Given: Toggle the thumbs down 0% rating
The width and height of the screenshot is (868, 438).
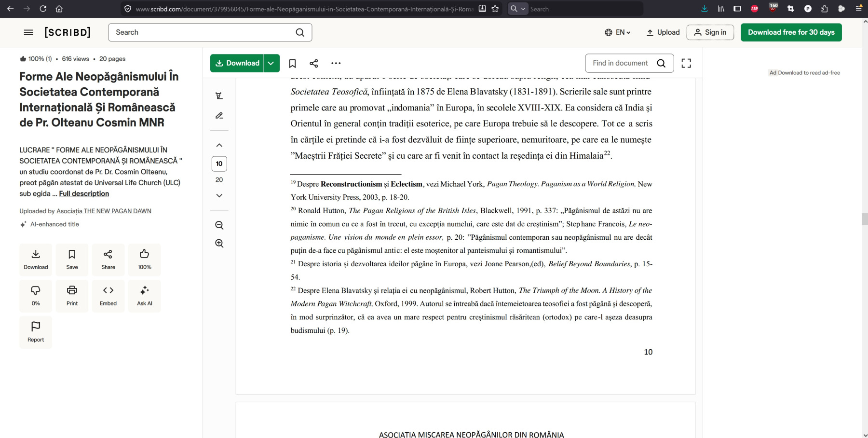Looking at the screenshot, I should (36, 296).
